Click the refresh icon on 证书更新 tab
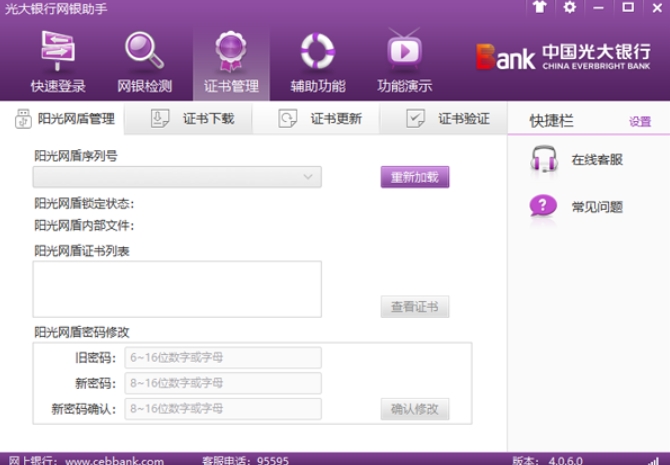 (x=288, y=118)
